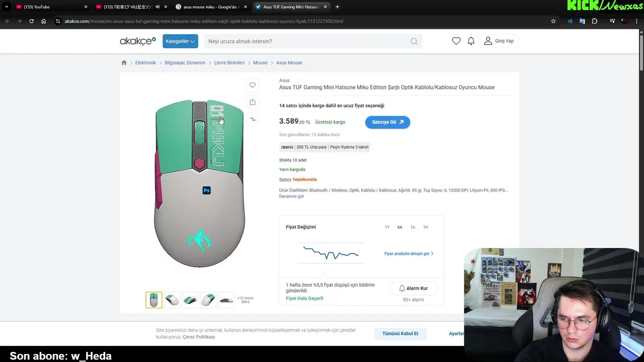Open Elektronik breadcrumb link

tap(145, 63)
